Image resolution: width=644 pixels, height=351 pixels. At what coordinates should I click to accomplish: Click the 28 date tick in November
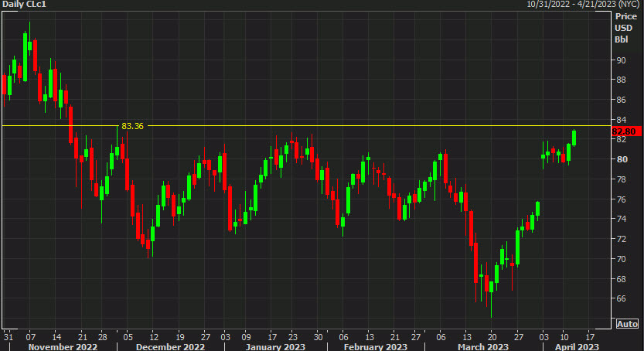(102, 337)
